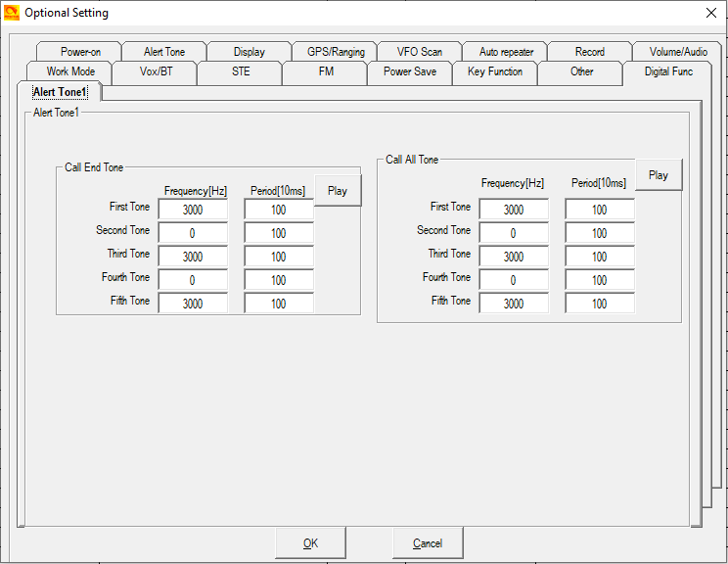Select the Work Mode tab

coord(70,71)
